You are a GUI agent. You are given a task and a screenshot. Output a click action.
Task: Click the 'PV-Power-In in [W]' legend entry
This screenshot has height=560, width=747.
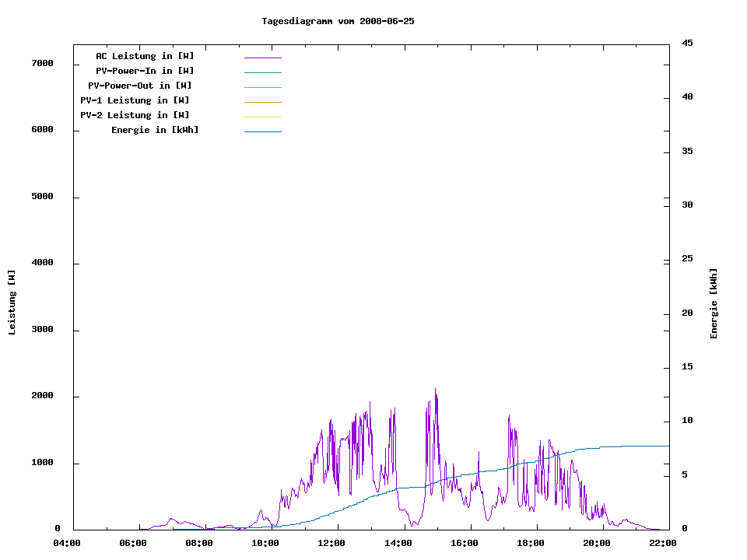(x=150, y=71)
